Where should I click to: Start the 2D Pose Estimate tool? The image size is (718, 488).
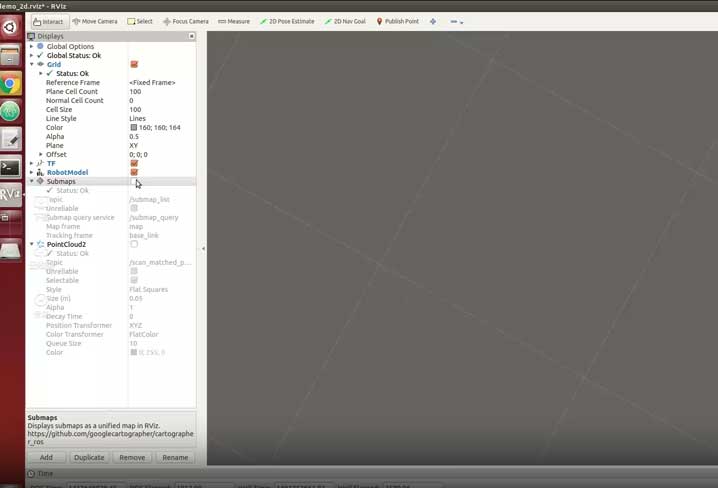287,21
